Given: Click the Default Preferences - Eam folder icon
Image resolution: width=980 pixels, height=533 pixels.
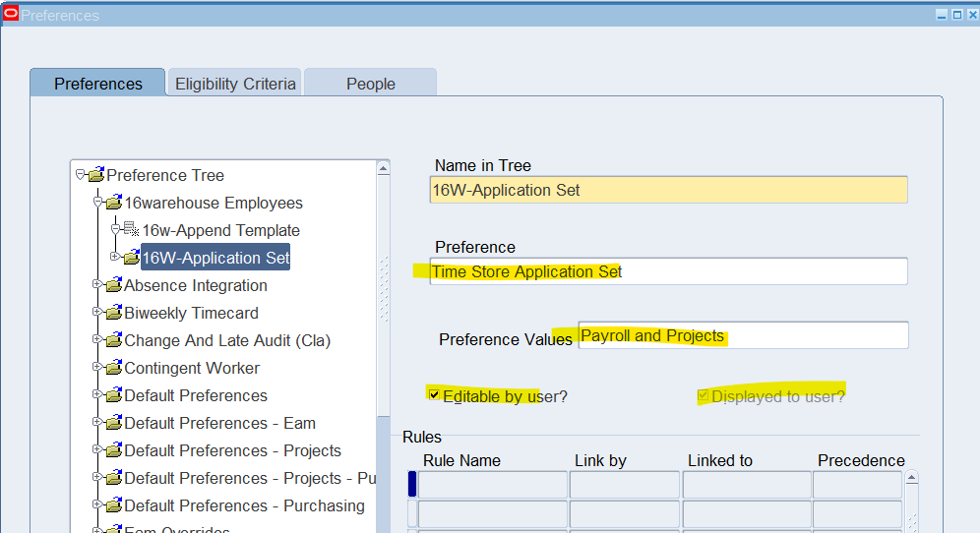Looking at the screenshot, I should (x=113, y=424).
